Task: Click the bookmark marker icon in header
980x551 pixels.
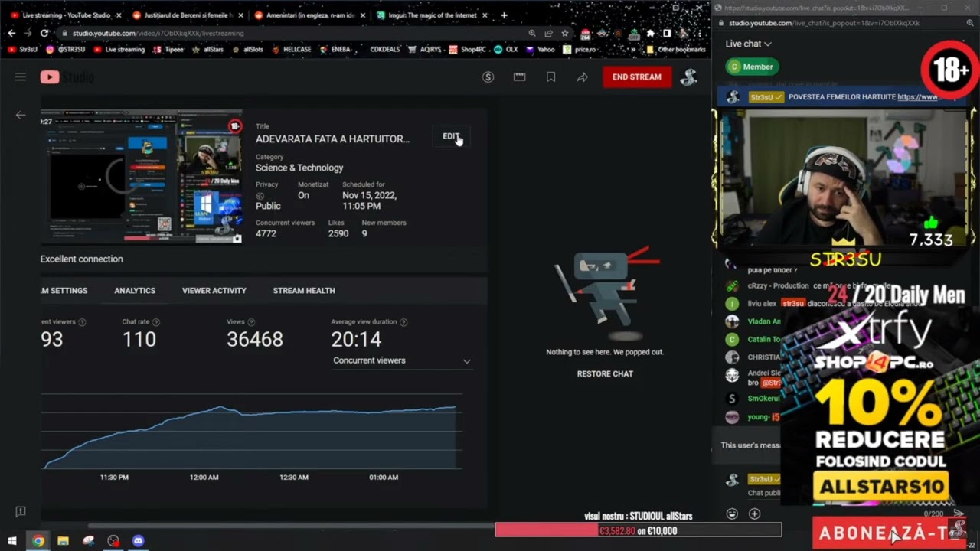Action: tap(550, 77)
